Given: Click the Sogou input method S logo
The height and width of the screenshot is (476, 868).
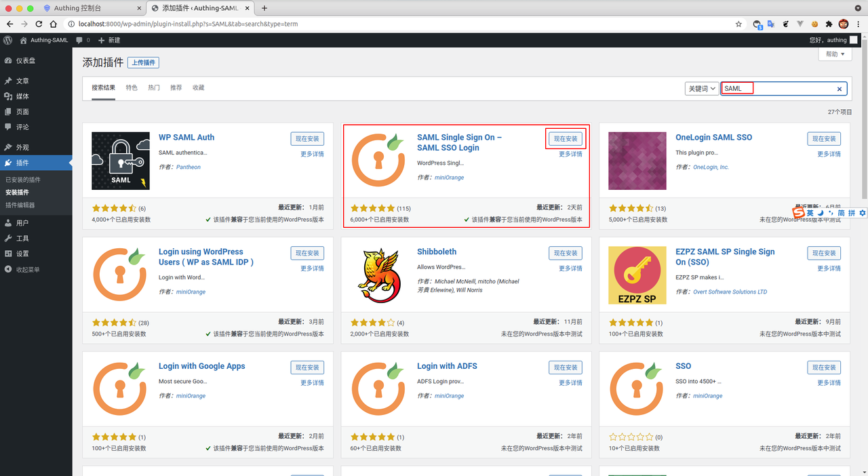Looking at the screenshot, I should pos(799,213).
